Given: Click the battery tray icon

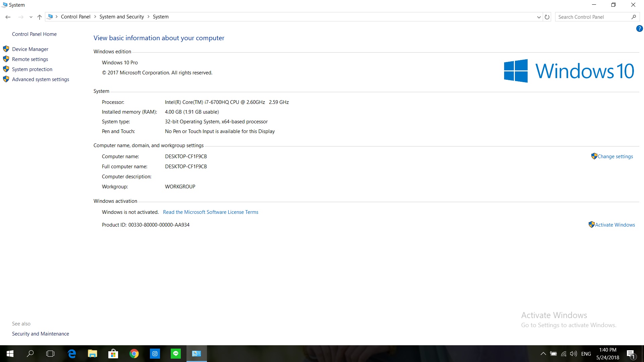Looking at the screenshot, I should (x=553, y=354).
